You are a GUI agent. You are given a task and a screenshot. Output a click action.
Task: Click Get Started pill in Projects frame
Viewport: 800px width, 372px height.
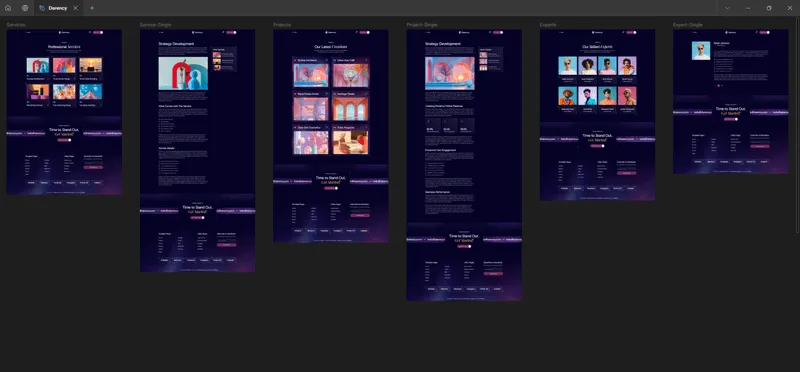(331, 188)
